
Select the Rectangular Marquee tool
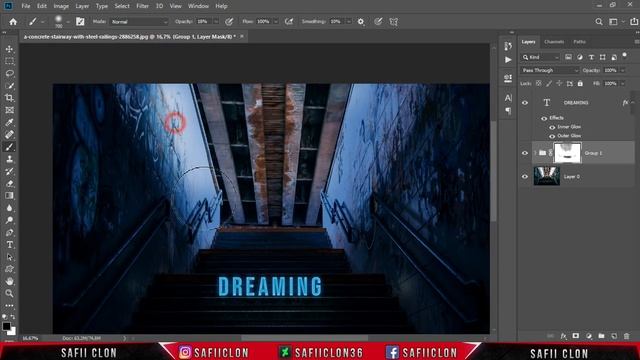coord(9,61)
